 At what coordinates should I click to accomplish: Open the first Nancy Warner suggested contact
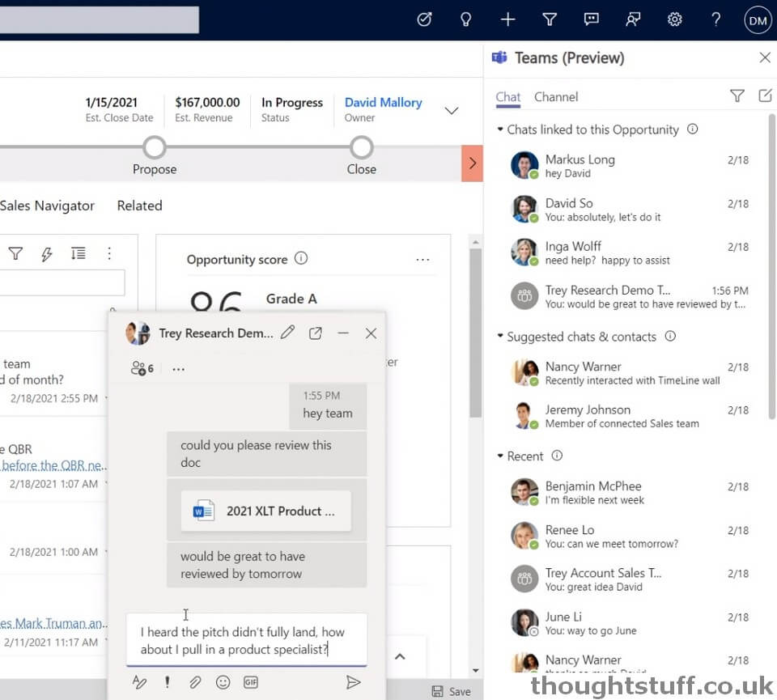click(630, 373)
